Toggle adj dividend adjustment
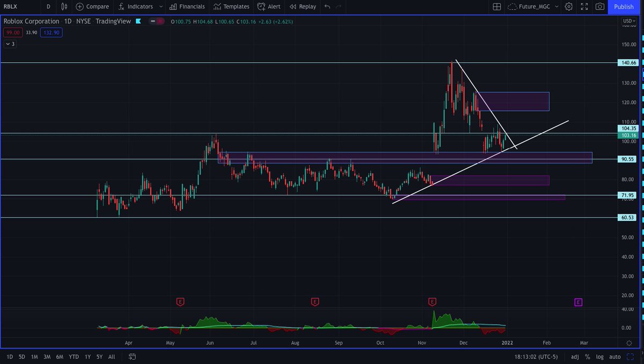This screenshot has width=644, height=364. [x=575, y=356]
